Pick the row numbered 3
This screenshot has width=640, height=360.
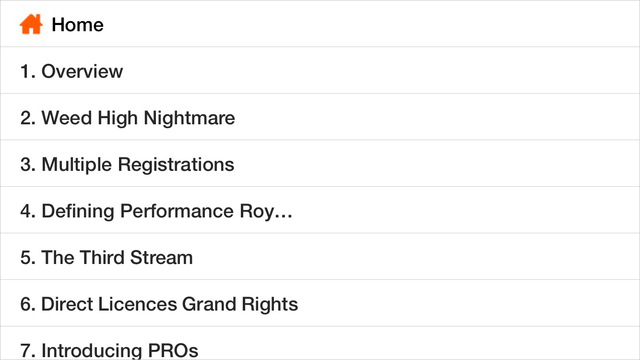320,163
